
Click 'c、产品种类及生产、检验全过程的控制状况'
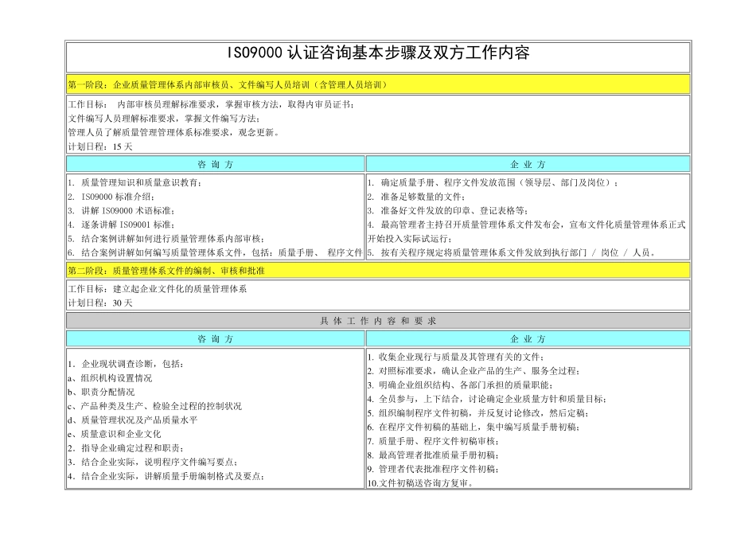point(154,406)
